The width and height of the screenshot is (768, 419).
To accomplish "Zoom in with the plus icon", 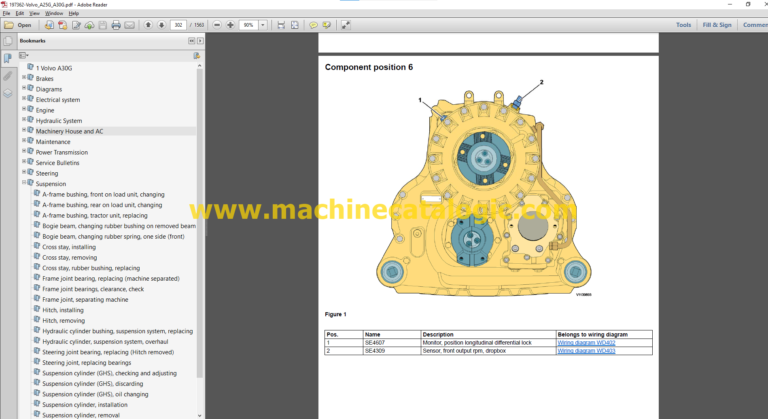I will click(x=230, y=25).
